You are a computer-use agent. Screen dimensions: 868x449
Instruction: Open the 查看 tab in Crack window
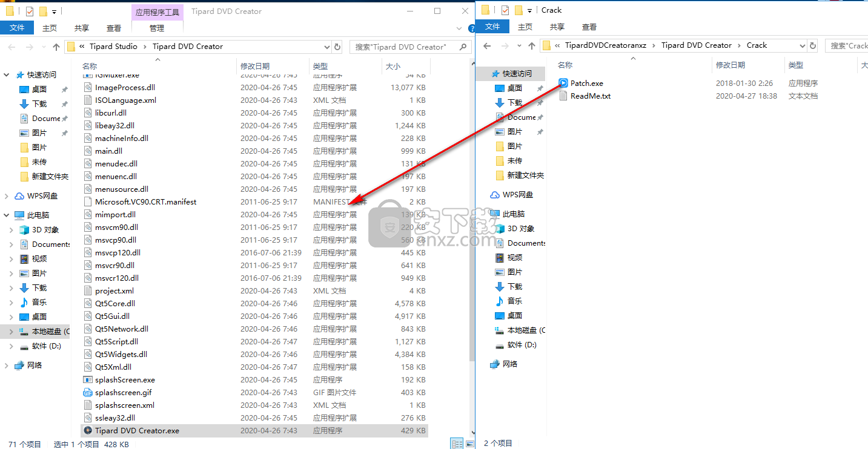[589, 27]
